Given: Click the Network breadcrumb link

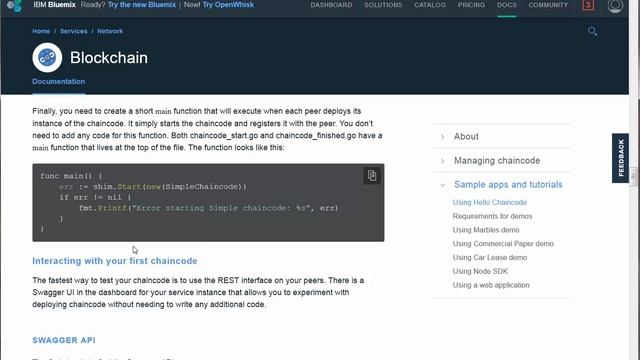Looking at the screenshot, I should (x=110, y=31).
